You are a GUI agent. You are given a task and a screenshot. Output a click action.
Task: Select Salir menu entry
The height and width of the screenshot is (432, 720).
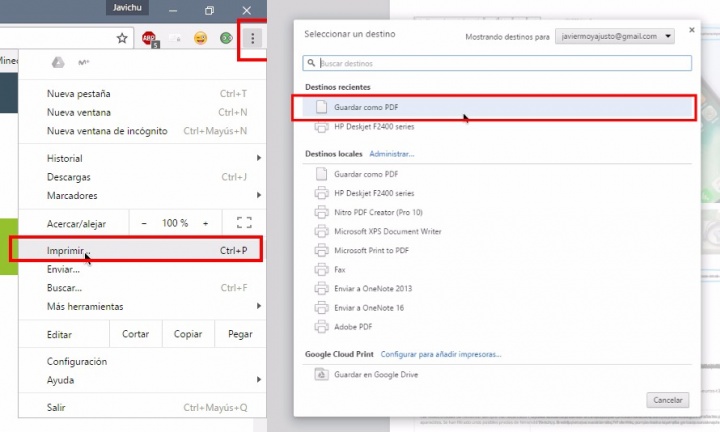pyautogui.click(x=142, y=407)
